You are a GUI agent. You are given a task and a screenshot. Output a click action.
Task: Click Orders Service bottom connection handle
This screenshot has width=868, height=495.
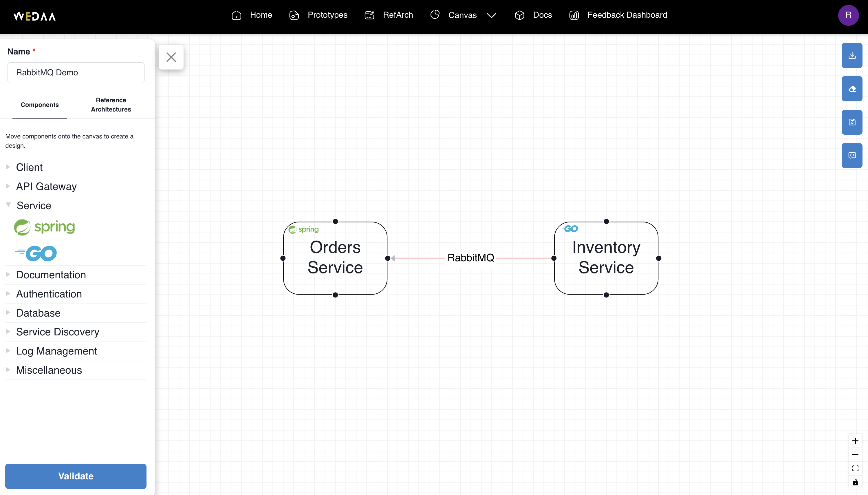pos(335,295)
